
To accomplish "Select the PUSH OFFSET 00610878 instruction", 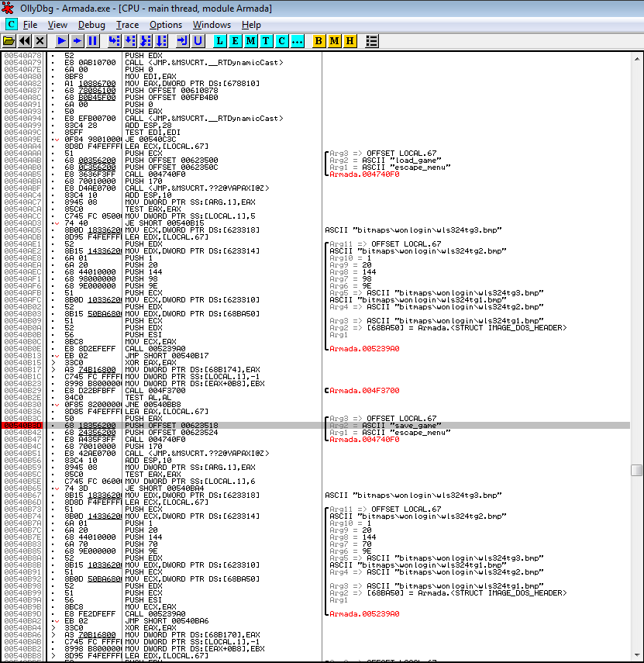I will coord(171,91).
